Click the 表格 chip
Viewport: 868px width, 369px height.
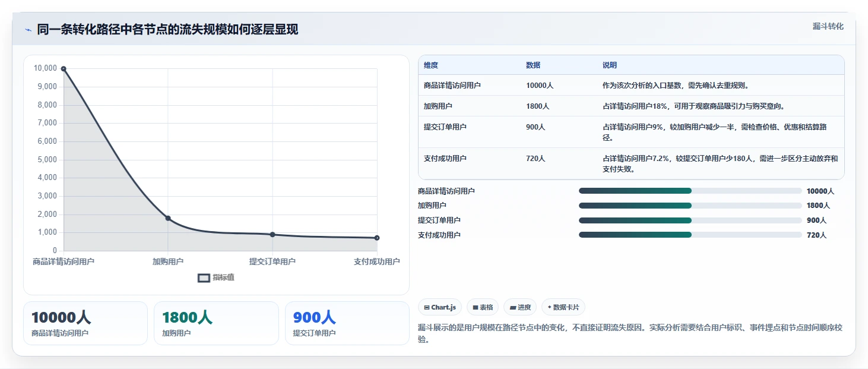click(483, 307)
